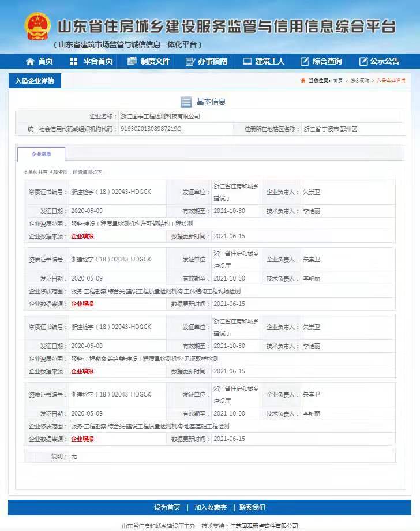Click the 综合查询 breadcrumb link
The height and width of the screenshot is (531, 420).
(359, 81)
